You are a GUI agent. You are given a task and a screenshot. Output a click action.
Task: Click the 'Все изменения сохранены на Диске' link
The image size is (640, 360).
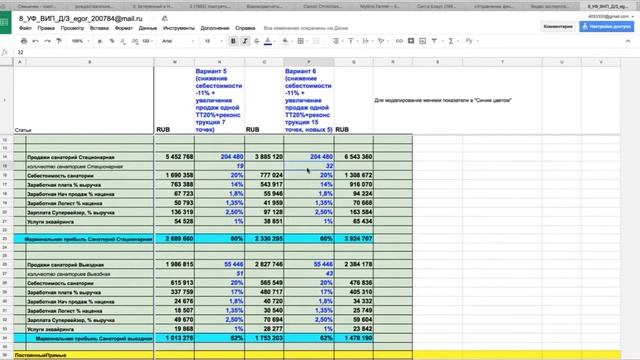pyautogui.click(x=306, y=28)
